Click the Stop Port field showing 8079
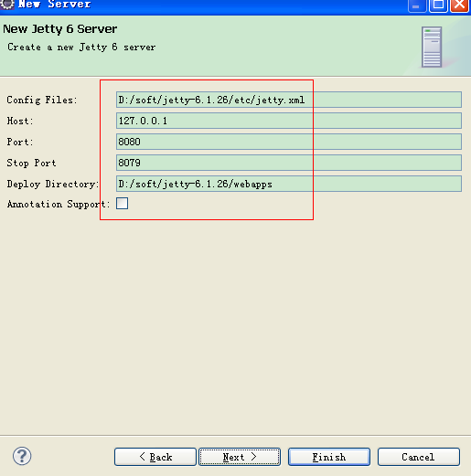This screenshot has width=471, height=476. [x=289, y=163]
